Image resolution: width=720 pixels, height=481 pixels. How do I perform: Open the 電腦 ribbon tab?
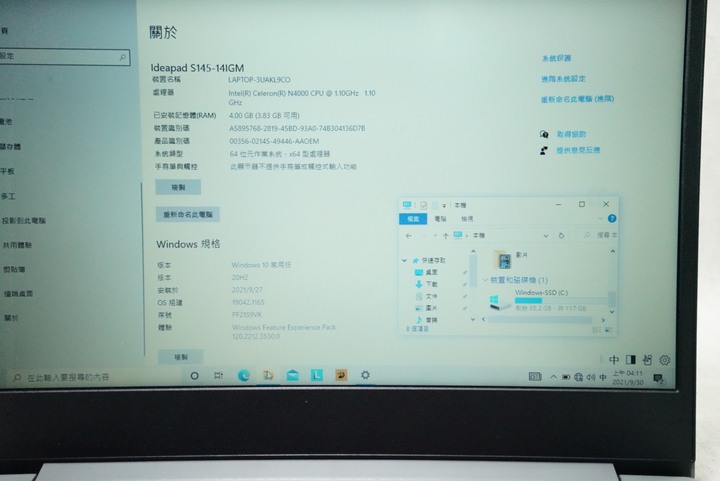pos(440,219)
